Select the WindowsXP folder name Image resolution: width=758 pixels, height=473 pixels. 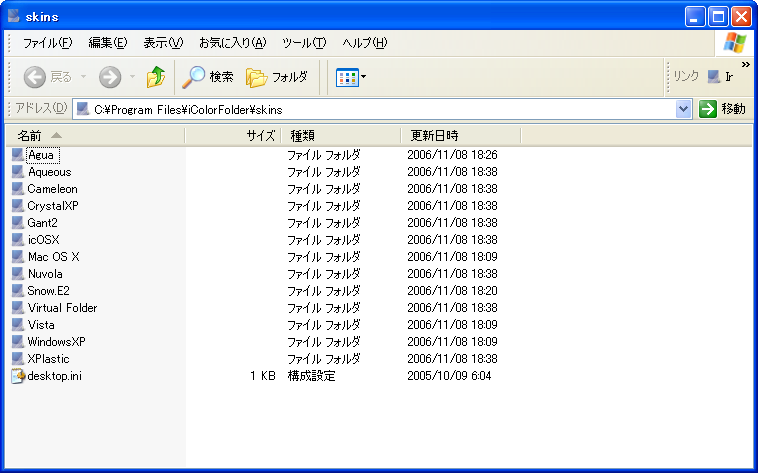(x=57, y=341)
